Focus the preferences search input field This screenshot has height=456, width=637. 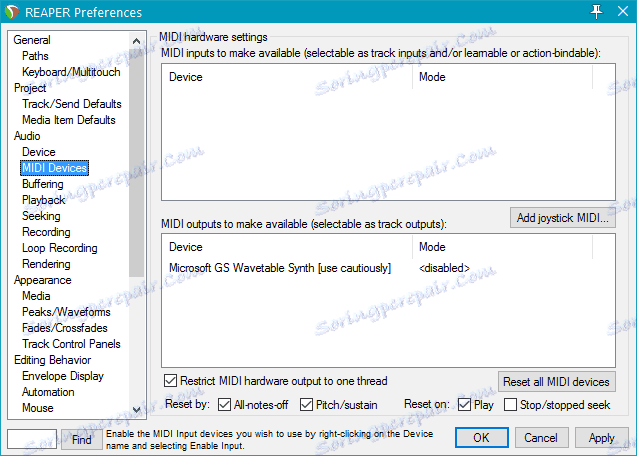click(x=32, y=439)
